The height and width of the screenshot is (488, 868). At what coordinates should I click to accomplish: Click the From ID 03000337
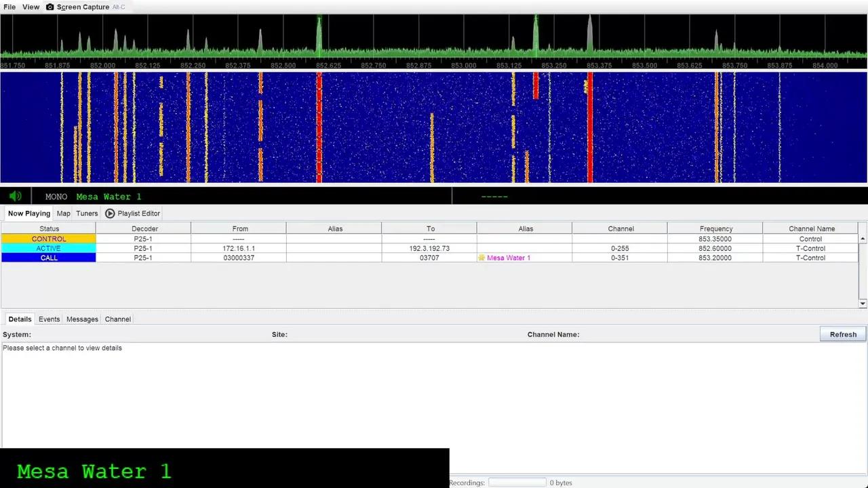239,258
